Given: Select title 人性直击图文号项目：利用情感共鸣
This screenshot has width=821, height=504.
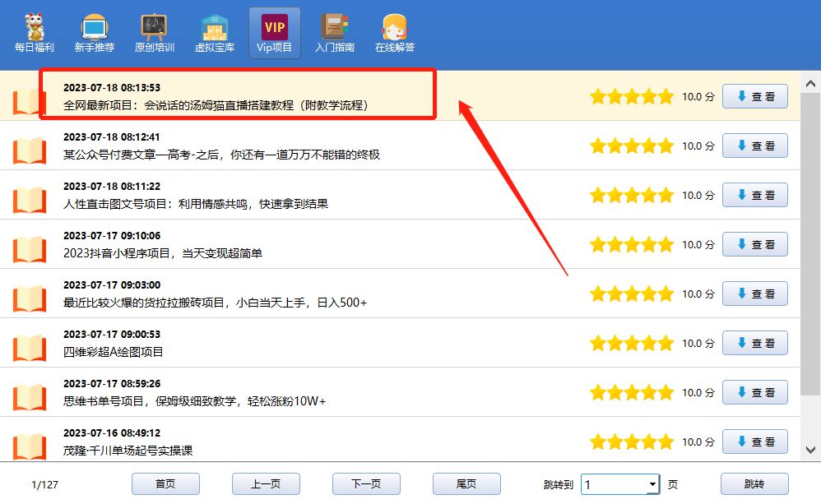Looking at the screenshot, I should pos(196,204).
